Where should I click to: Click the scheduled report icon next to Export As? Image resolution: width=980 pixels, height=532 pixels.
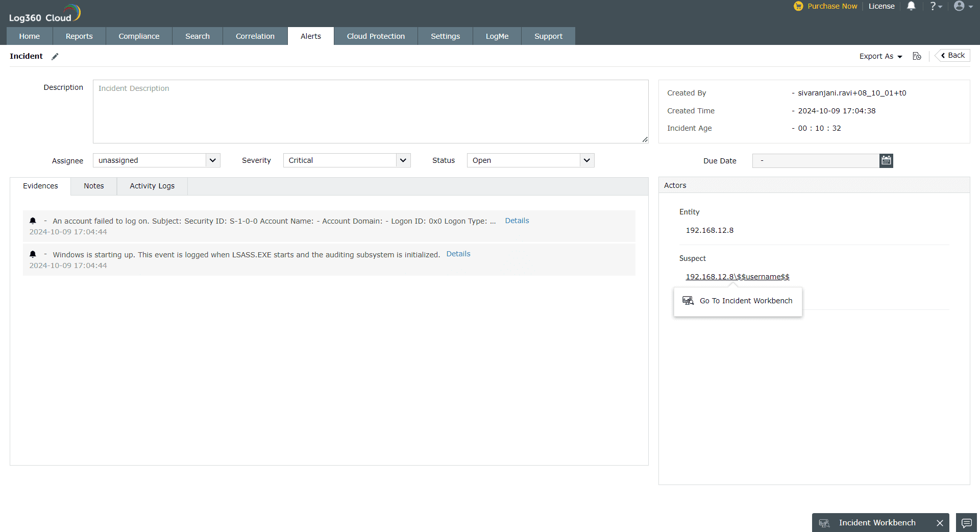point(917,56)
